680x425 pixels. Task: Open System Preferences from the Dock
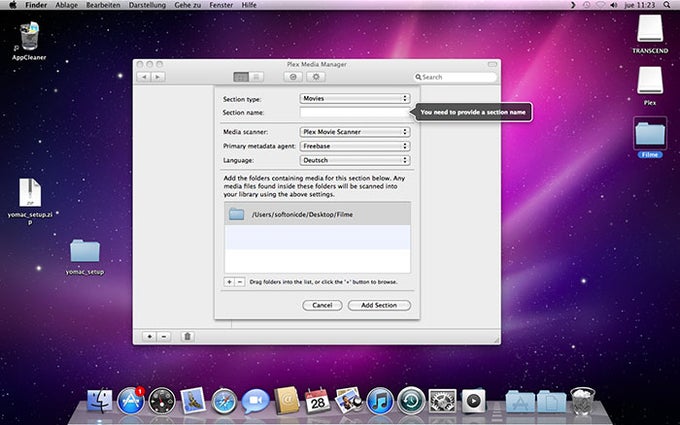[x=442, y=400]
